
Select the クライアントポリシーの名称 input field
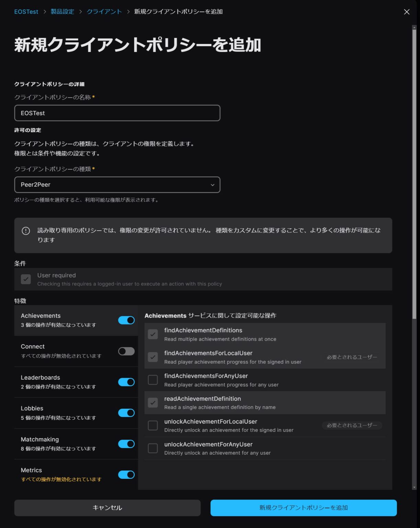(117, 113)
